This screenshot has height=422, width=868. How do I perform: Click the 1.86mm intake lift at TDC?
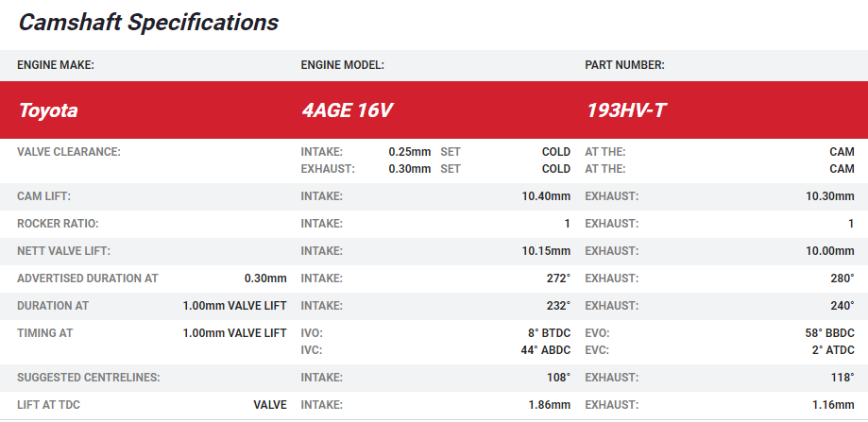[549, 405]
